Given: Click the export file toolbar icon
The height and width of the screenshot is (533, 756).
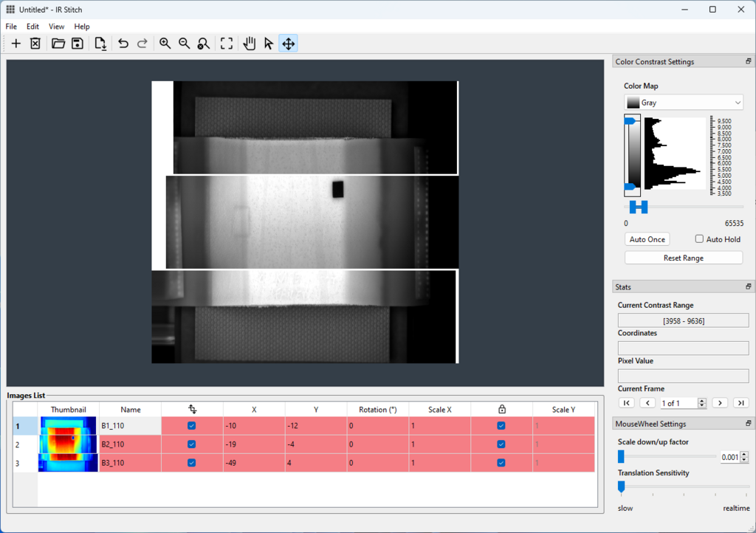Looking at the screenshot, I should [101, 44].
